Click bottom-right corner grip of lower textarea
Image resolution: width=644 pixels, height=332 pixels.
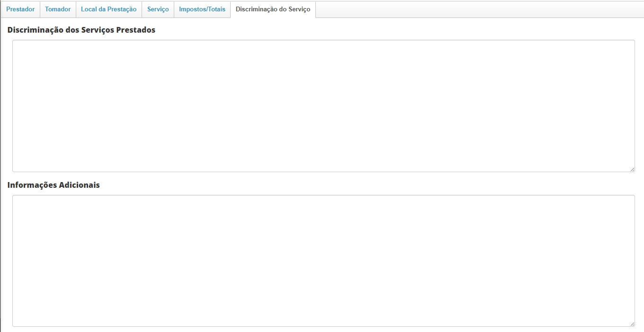click(632, 324)
